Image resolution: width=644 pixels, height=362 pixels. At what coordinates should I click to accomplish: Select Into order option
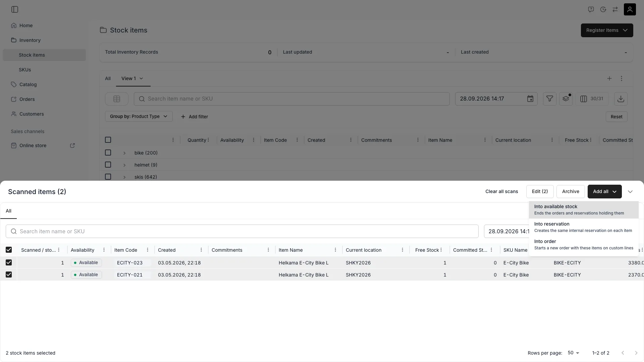tap(584, 245)
